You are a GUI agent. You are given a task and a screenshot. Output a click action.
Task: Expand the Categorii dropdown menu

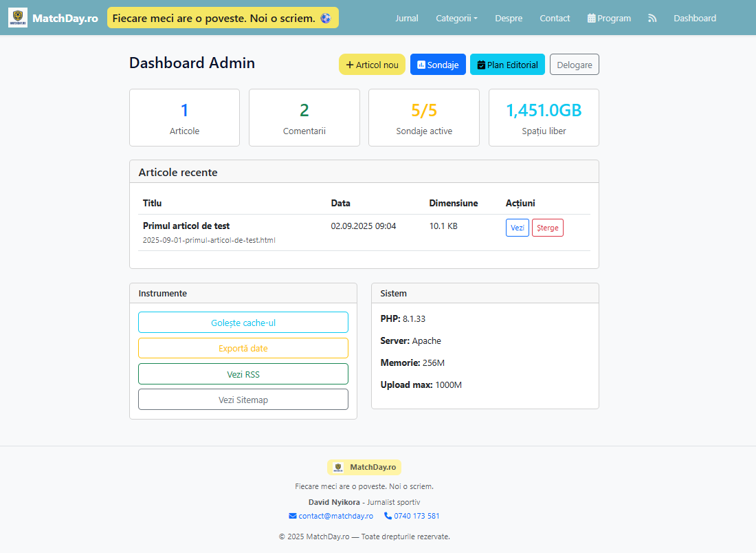[x=456, y=19]
